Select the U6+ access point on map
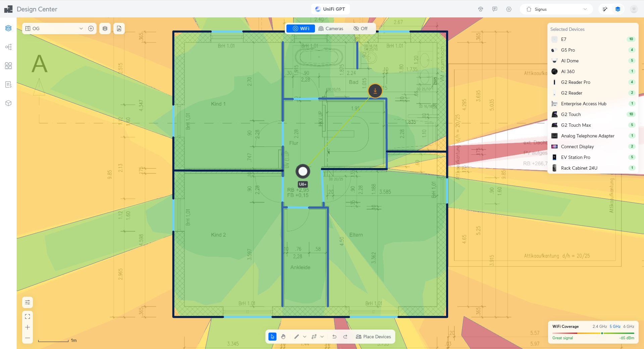644x349 pixels. [303, 171]
